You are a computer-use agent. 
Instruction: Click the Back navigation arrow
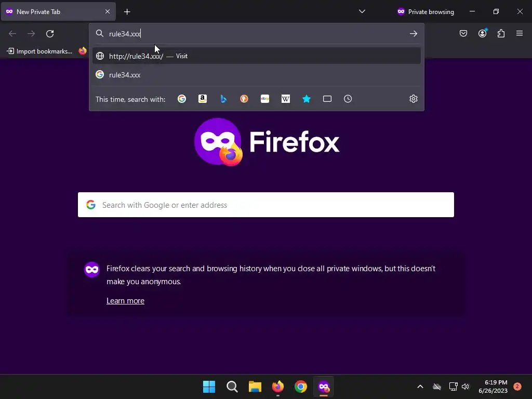point(12,34)
